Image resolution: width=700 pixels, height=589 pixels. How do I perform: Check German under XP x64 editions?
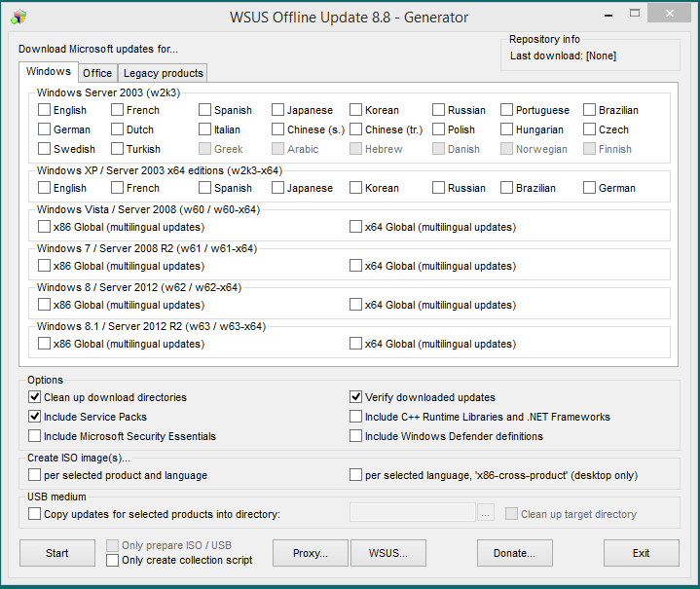589,188
